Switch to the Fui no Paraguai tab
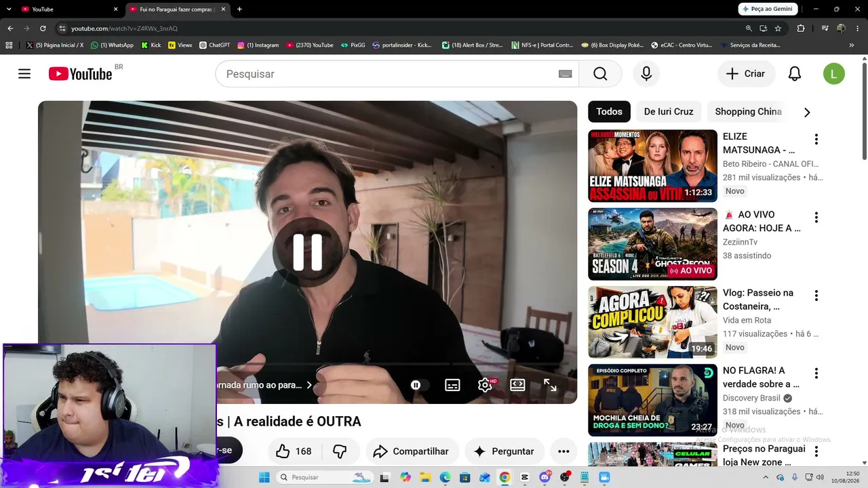Image resolution: width=868 pixels, height=488 pixels. (x=177, y=9)
